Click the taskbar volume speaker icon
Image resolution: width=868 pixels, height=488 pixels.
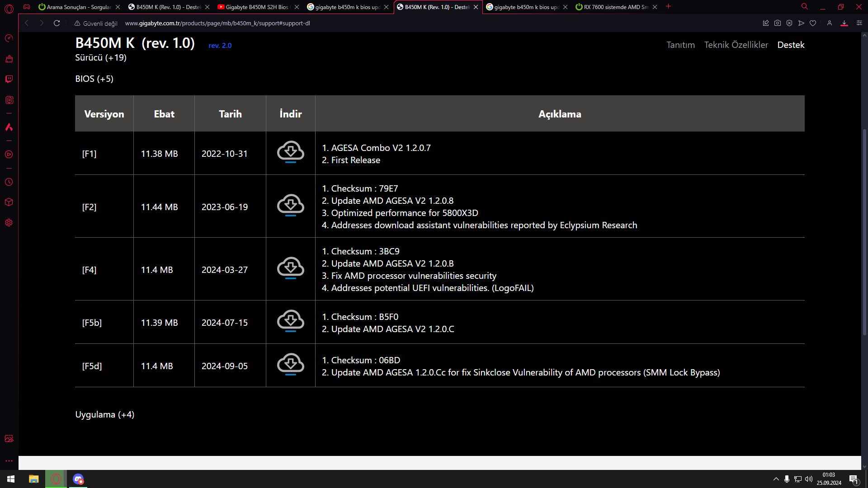[x=809, y=479]
